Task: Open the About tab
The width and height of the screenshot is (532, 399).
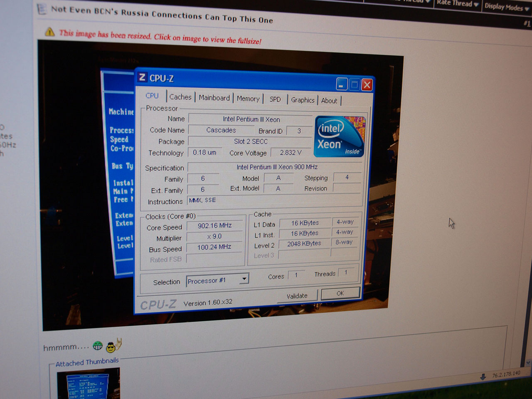Action: pyautogui.click(x=329, y=101)
